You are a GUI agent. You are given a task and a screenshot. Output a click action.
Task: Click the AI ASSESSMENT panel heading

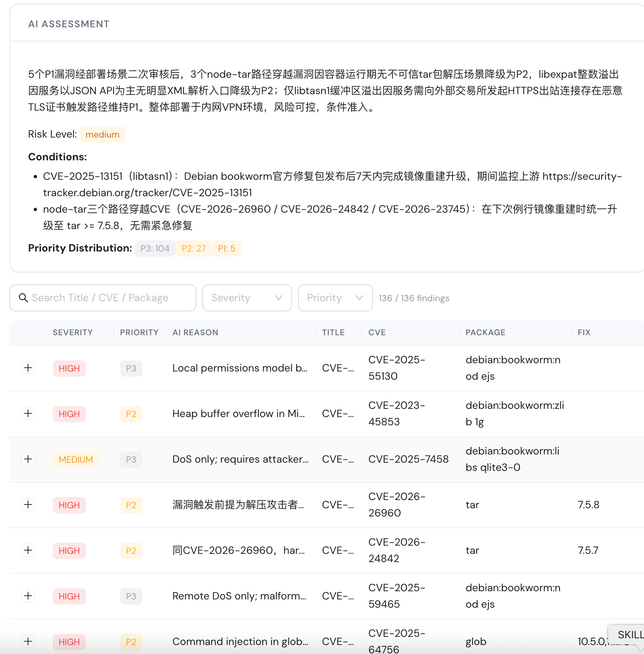point(69,24)
